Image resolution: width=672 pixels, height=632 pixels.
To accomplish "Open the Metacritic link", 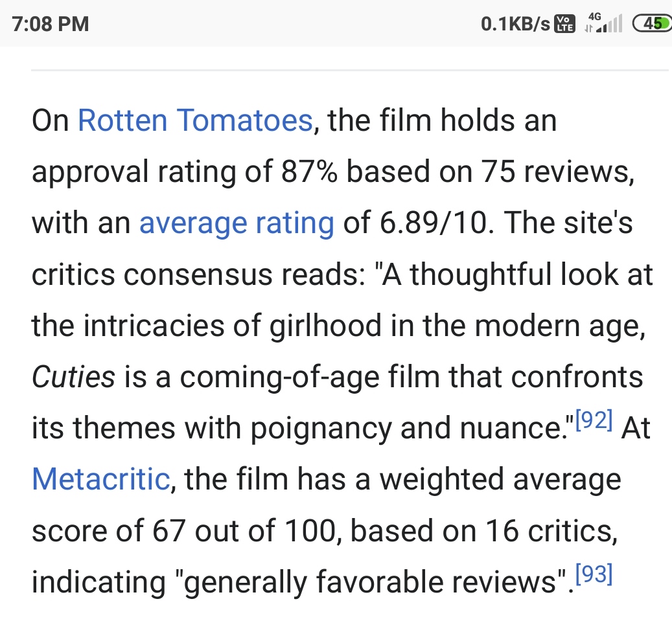I will [x=100, y=479].
